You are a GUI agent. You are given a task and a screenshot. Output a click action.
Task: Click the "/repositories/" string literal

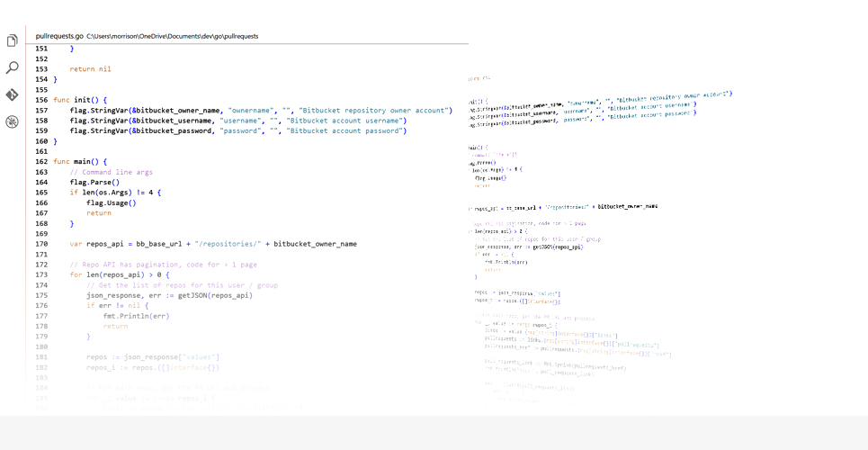[x=229, y=244]
